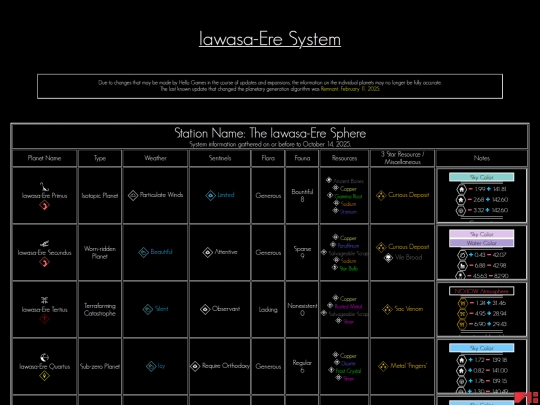Click the blue weather icon beside Icy
Image resolution: width=540 pixels, height=405 pixels.
point(151,366)
